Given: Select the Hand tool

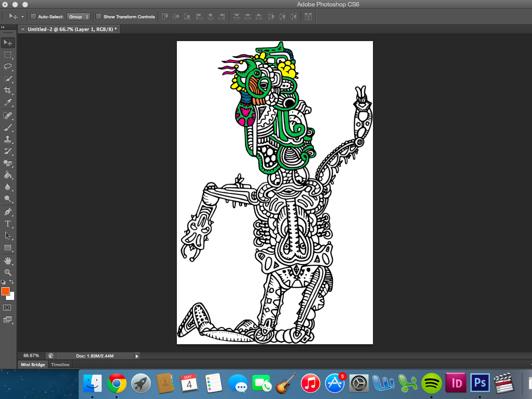Looking at the screenshot, I should 8,261.
